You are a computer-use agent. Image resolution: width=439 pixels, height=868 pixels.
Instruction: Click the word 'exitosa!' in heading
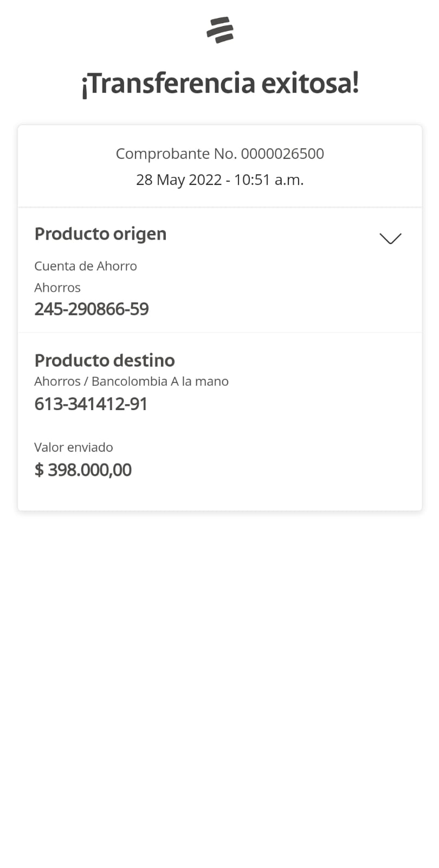pyautogui.click(x=310, y=84)
